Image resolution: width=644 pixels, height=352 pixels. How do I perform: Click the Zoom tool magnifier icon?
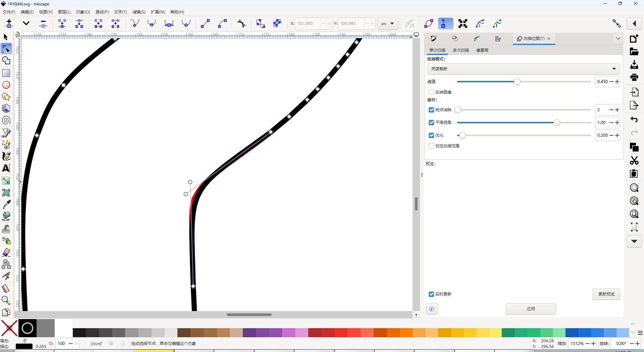pyautogui.click(x=6, y=300)
